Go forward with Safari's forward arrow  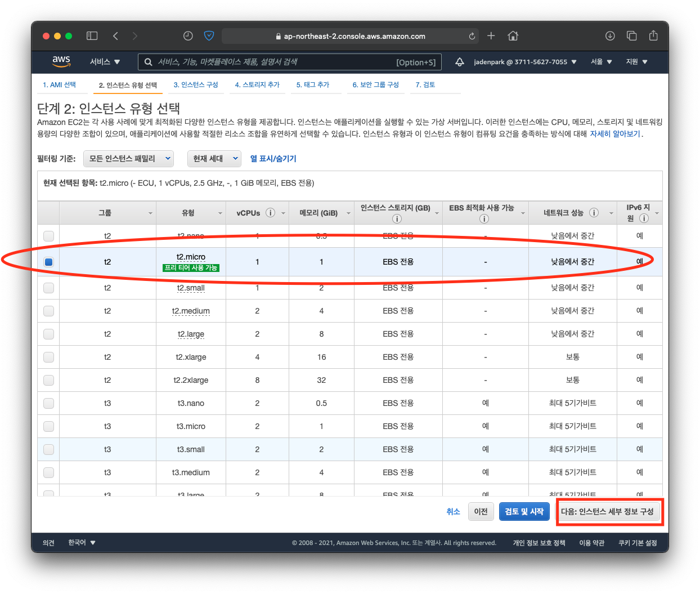point(134,36)
